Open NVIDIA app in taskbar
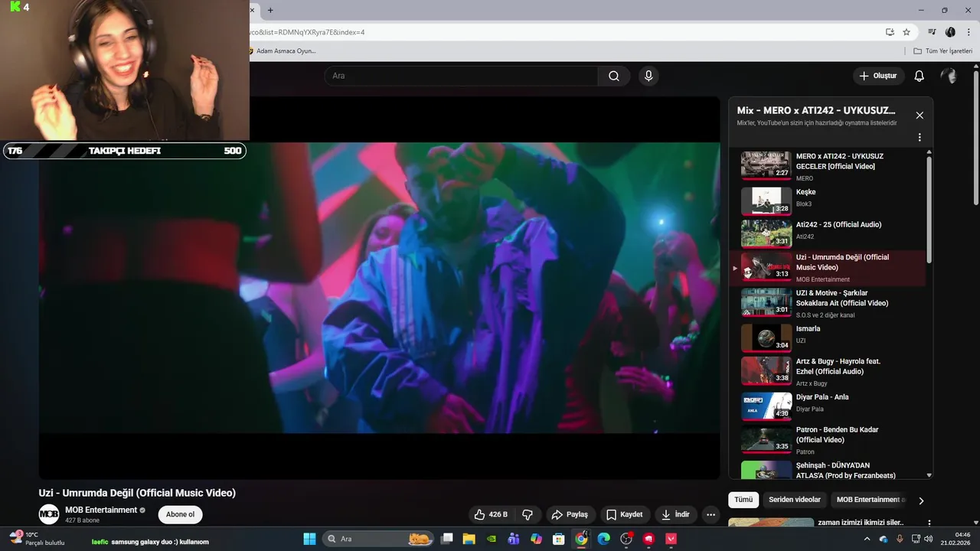980x551 pixels. coord(492,539)
